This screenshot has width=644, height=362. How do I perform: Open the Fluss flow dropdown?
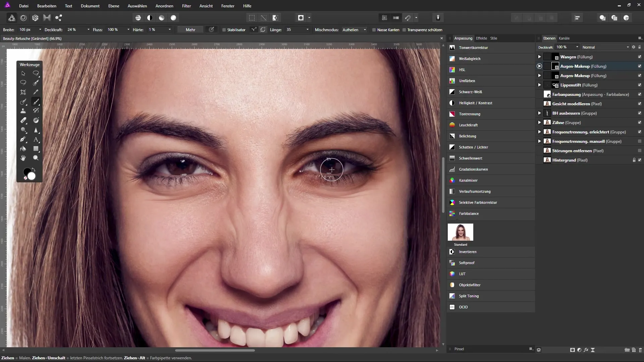pyautogui.click(x=128, y=29)
